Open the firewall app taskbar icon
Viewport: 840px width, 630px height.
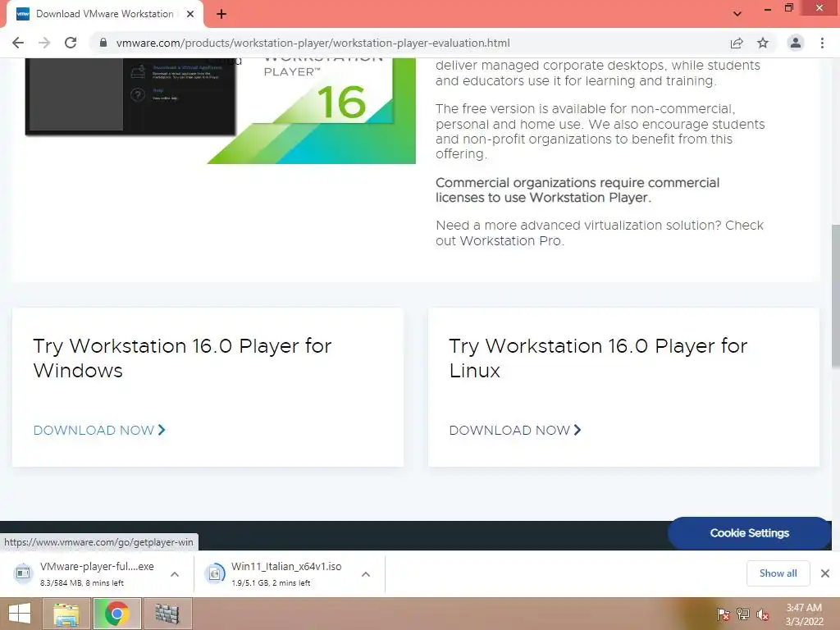pyautogui.click(x=167, y=614)
